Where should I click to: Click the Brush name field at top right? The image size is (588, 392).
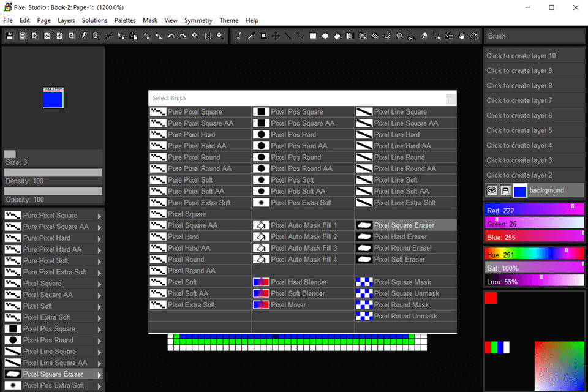534,36
